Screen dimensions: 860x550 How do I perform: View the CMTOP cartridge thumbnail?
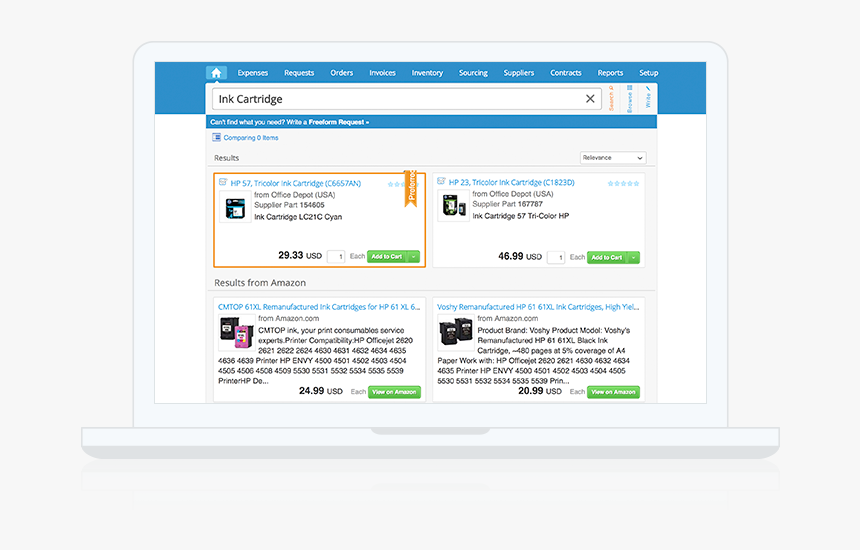(x=236, y=332)
